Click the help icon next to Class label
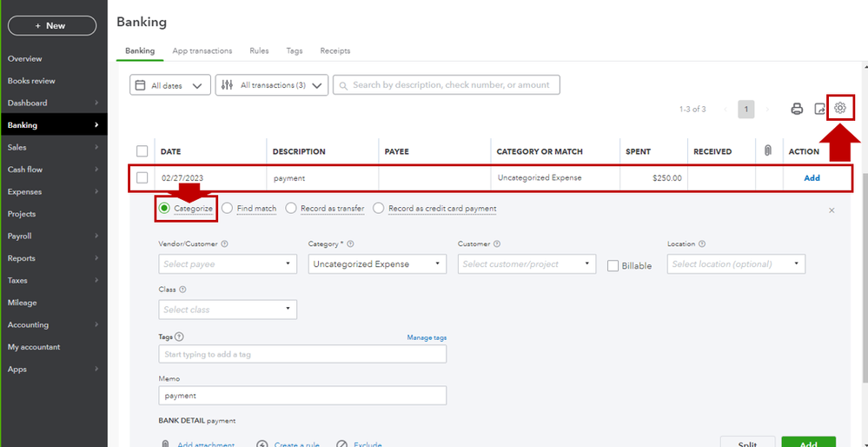 pos(182,290)
